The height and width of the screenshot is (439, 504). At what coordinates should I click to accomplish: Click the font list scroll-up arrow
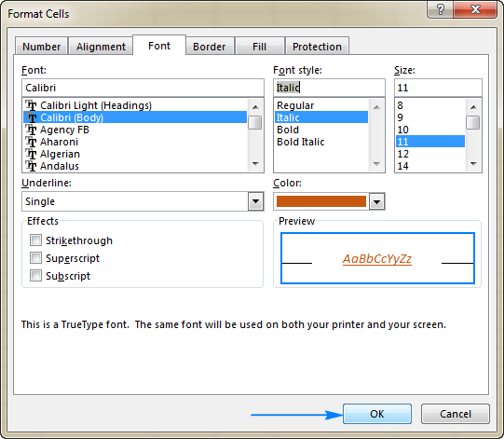[255, 107]
